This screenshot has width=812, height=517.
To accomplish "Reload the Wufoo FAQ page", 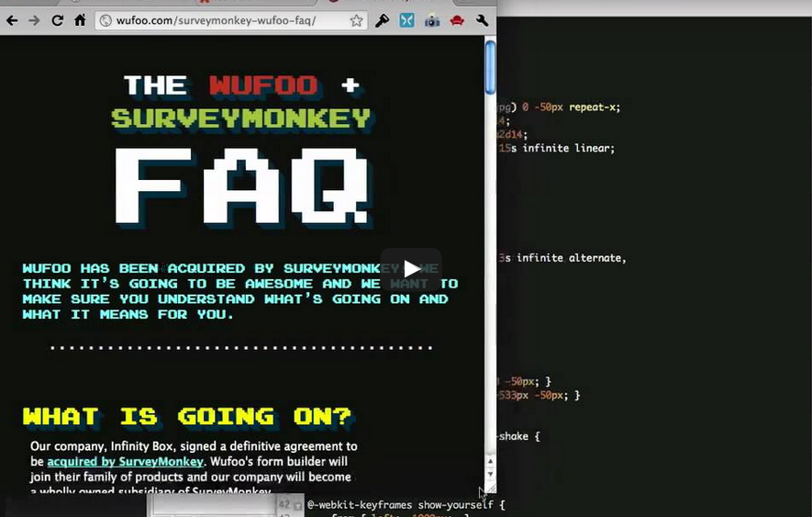I will point(57,21).
